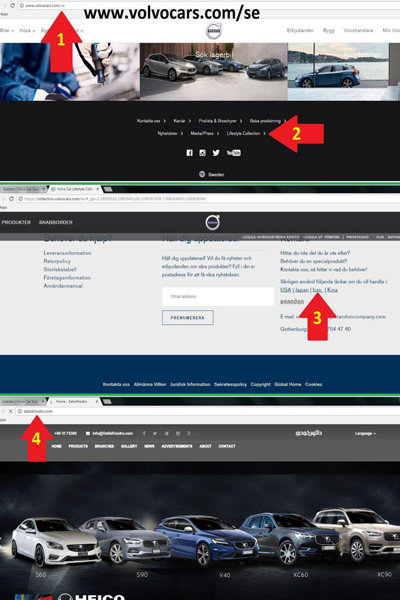The width and height of the screenshot is (400, 600).
Task: Reload the collection.volvocars.com page
Action: [x=11, y=199]
